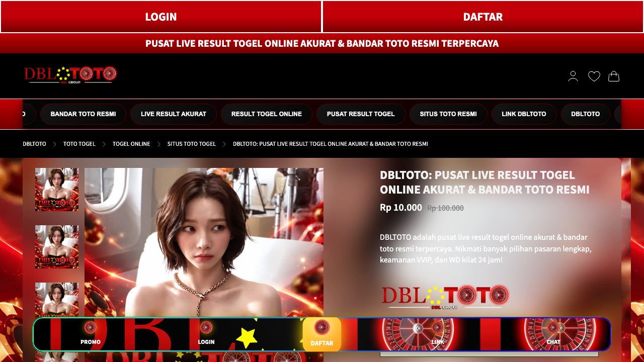Select the PUSAT RESULT TOGEL pill

361,114
